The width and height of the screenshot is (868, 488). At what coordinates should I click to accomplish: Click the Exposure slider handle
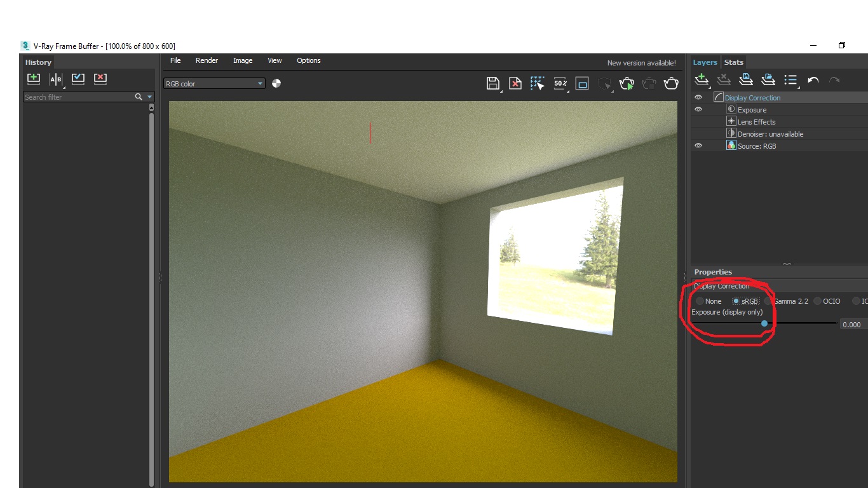[764, 323]
